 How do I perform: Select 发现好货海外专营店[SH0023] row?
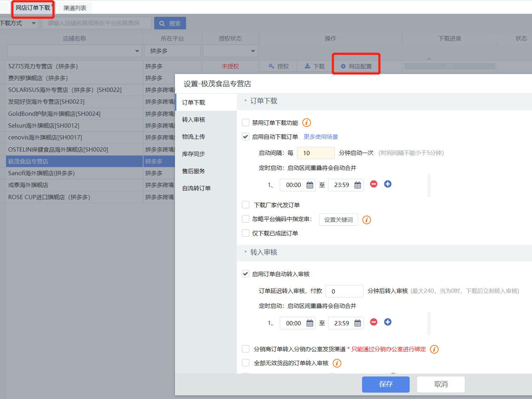[x=74, y=102]
